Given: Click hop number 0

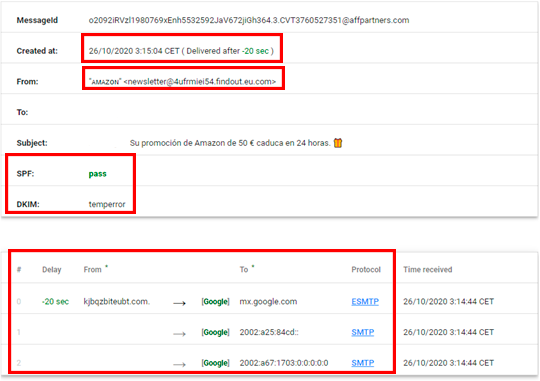Looking at the screenshot, I should point(19,301).
